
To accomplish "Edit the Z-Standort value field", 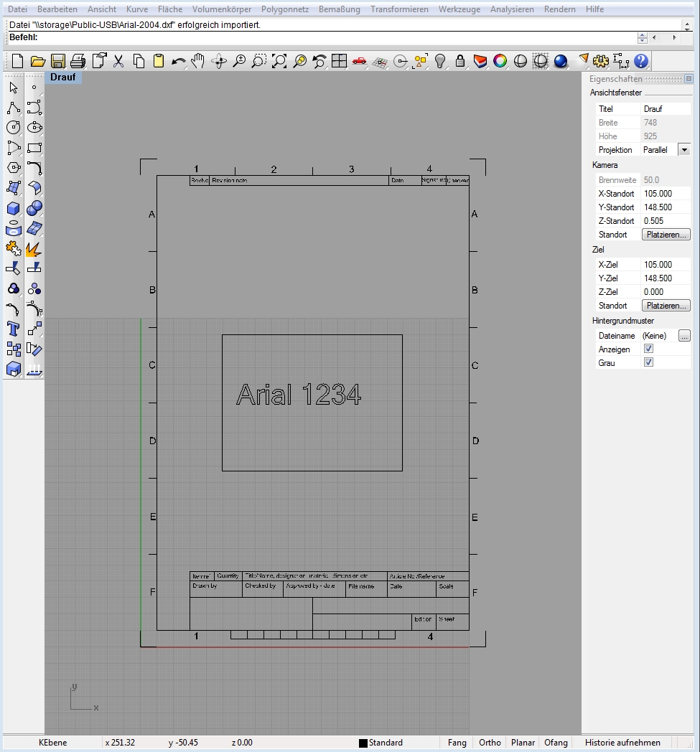I will click(x=666, y=220).
